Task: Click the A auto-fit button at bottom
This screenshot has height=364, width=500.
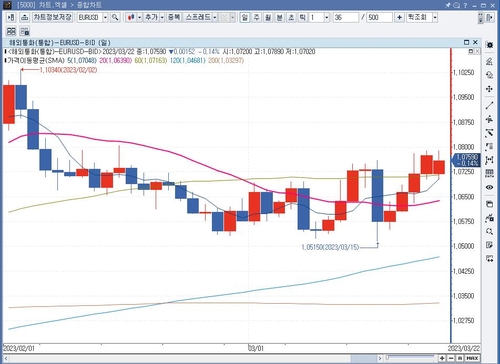Action: (460, 358)
